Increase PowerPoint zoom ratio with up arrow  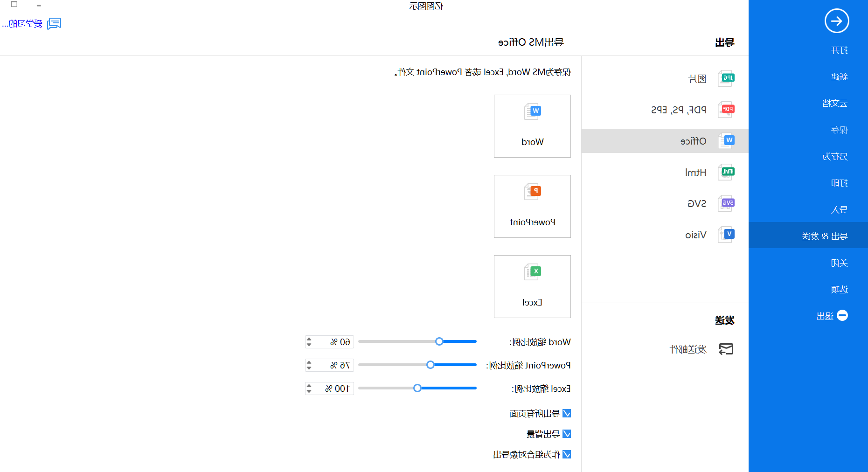[309, 362]
